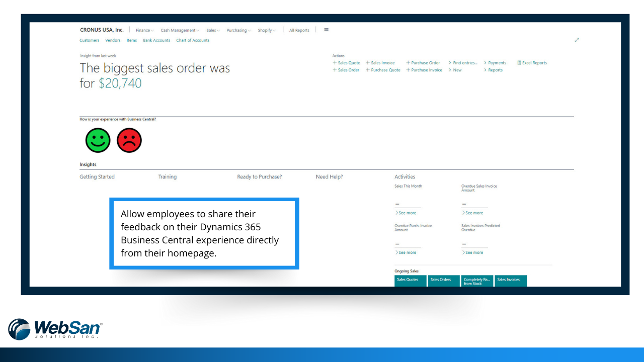See more under Overdue Sales Invoice Amount
This screenshot has width=644, height=362.
(472, 213)
